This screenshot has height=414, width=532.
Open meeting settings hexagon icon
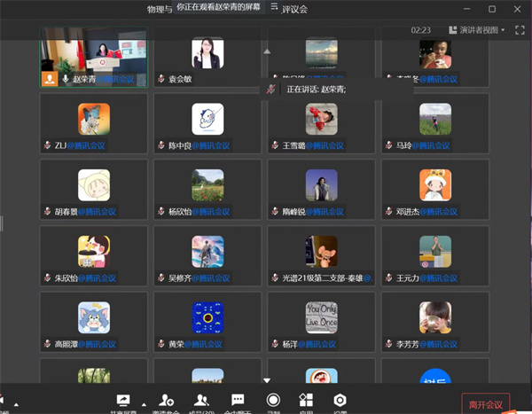tap(340, 401)
